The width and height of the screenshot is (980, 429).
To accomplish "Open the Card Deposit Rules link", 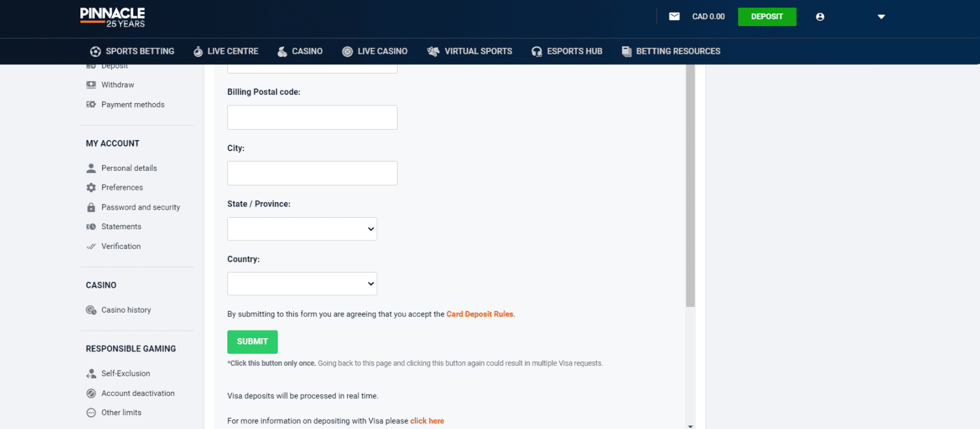I will 480,314.
